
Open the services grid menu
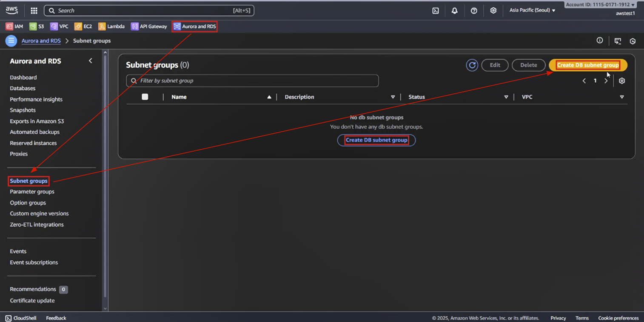coord(34,11)
